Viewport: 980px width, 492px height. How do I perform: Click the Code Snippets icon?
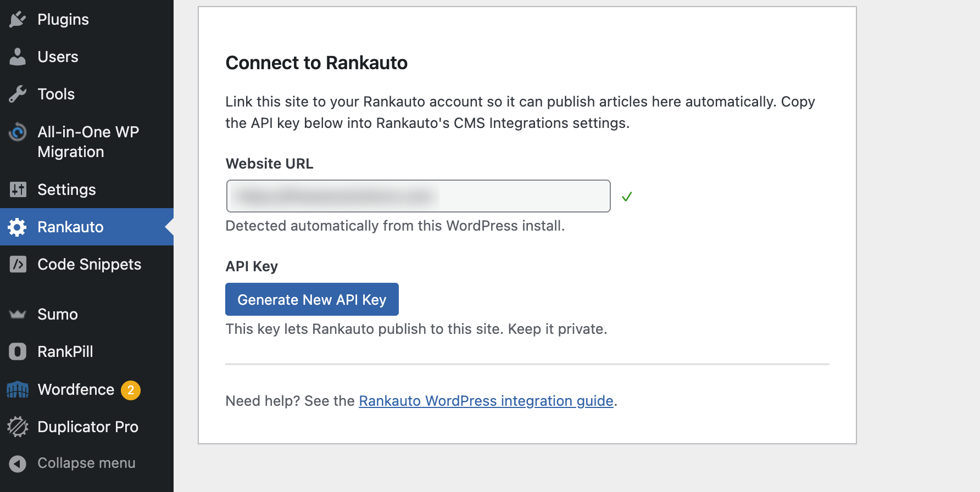point(18,264)
